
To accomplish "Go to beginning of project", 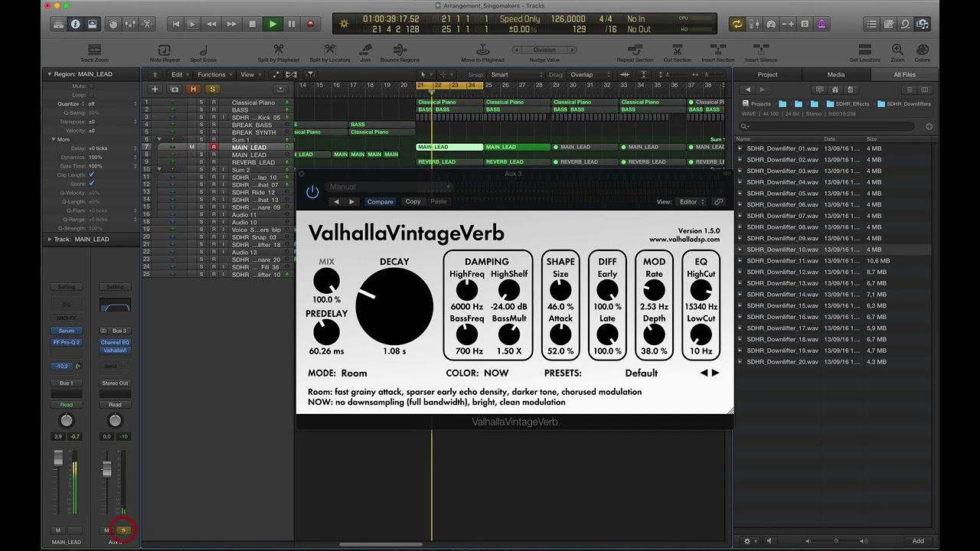I will [x=175, y=24].
